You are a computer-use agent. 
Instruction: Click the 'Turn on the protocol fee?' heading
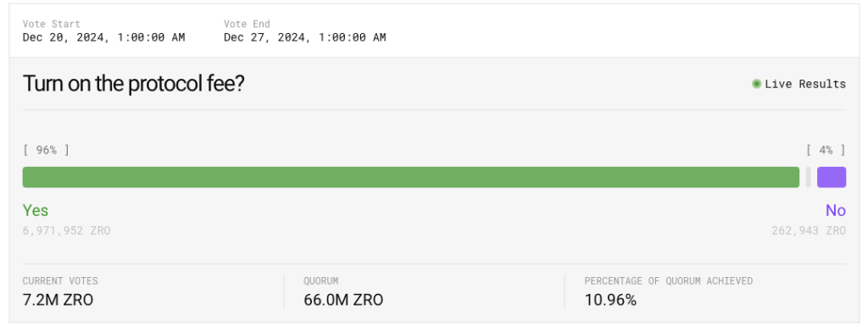pyautogui.click(x=133, y=84)
